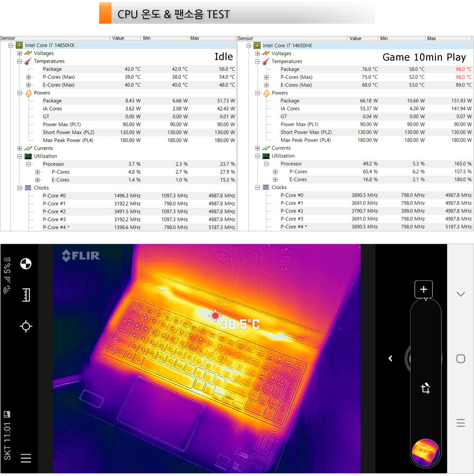This screenshot has height=476, width=474.
Task: Select Intel Core i7 14650HX in Idle panel
Action: click(49, 46)
